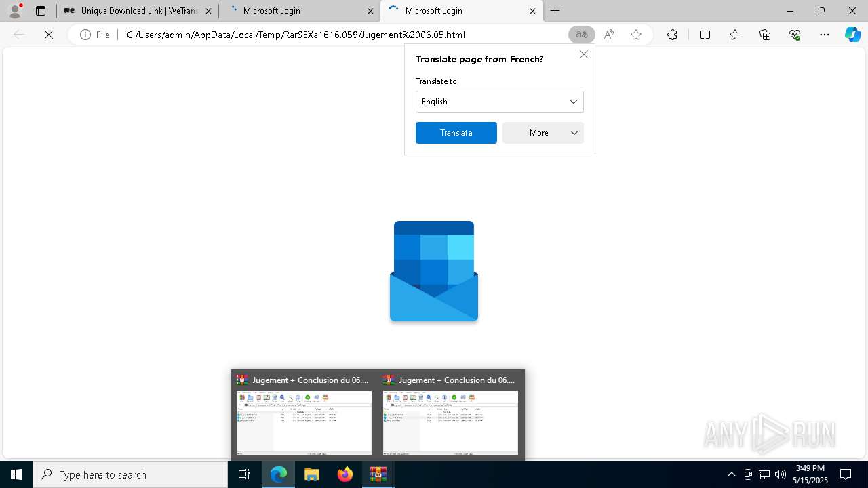Open Task View on taskbar

[x=244, y=474]
